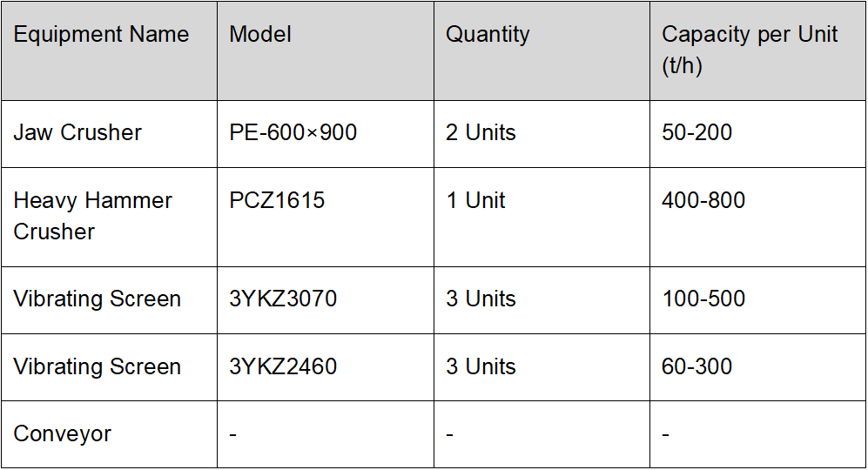Select the 50-200 capacity cell
The image size is (868, 470).
click(757, 134)
